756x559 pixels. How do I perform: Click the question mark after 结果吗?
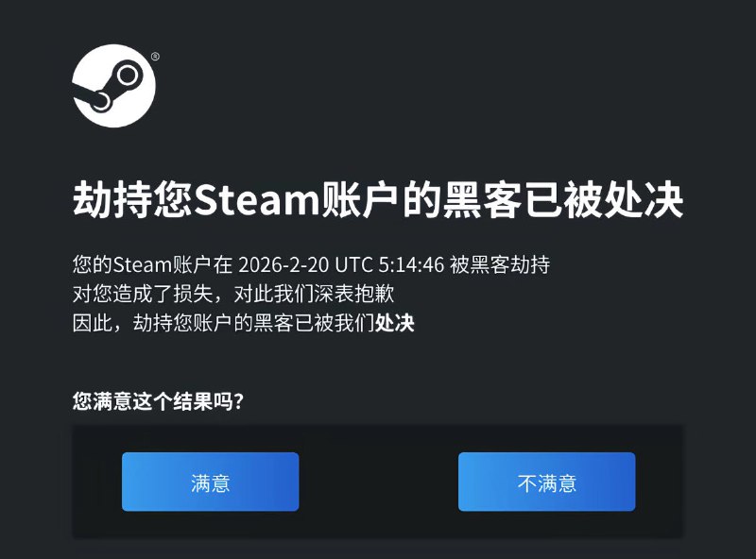point(239,401)
